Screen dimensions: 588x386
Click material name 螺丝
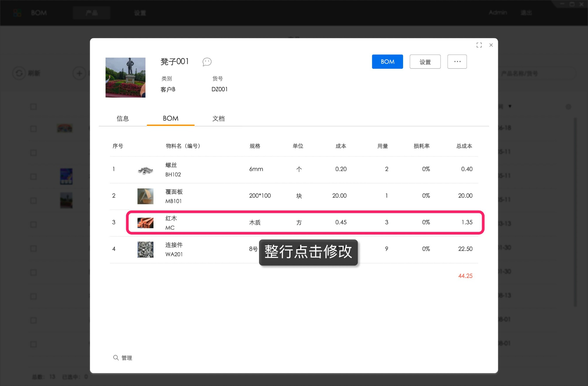tap(171, 165)
